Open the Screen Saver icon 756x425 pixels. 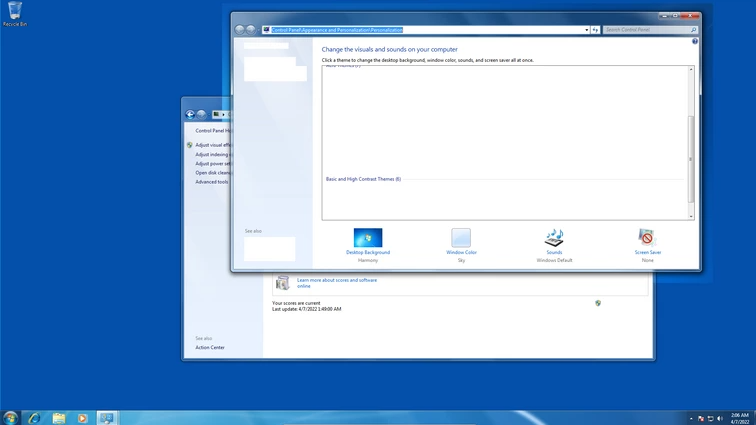click(647, 237)
